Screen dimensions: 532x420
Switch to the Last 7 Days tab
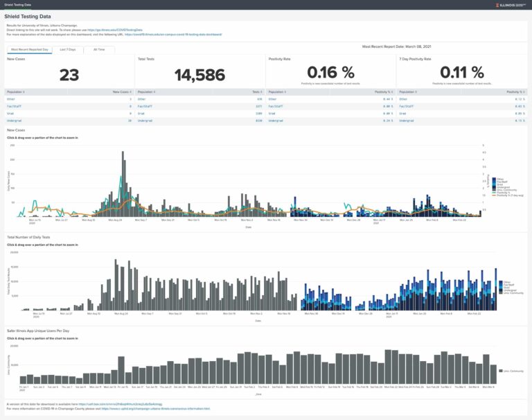coord(68,50)
